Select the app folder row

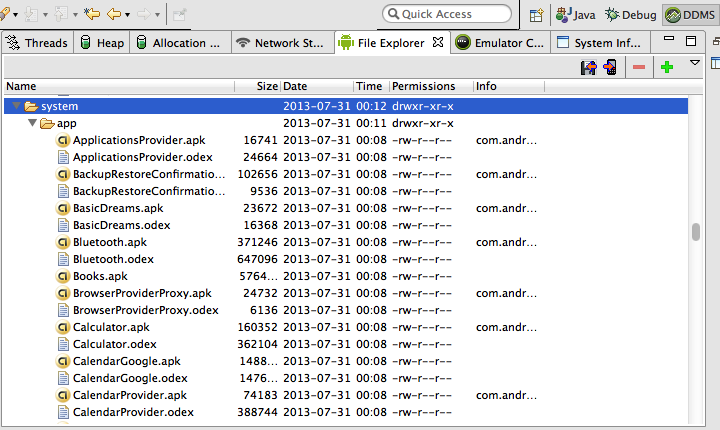pos(346,123)
